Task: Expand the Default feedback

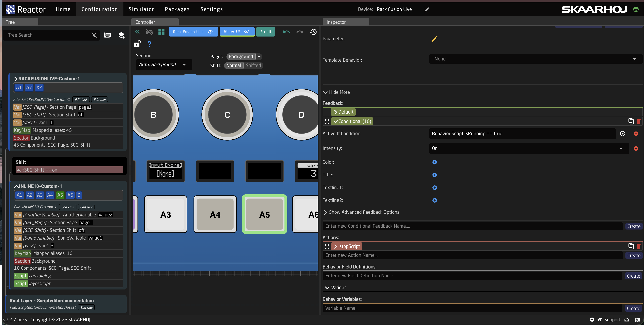Action: (x=343, y=112)
